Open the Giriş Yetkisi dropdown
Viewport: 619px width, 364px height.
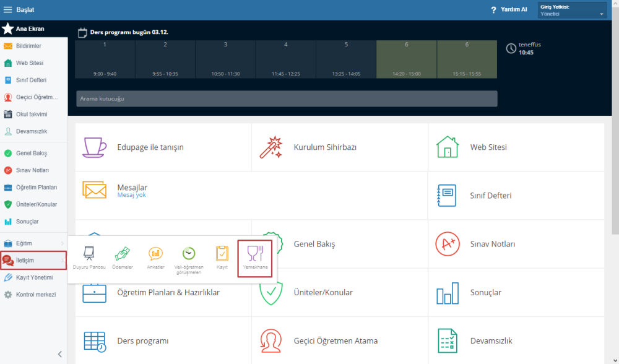click(x=572, y=11)
